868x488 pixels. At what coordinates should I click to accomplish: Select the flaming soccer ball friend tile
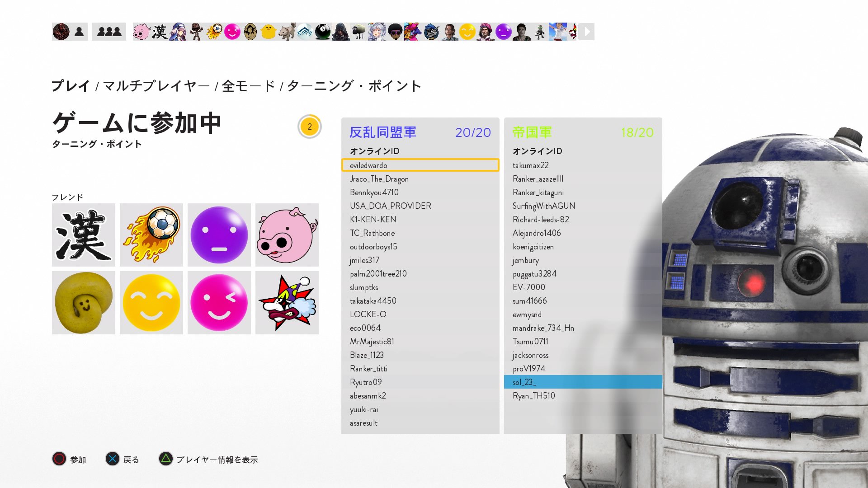coord(151,235)
